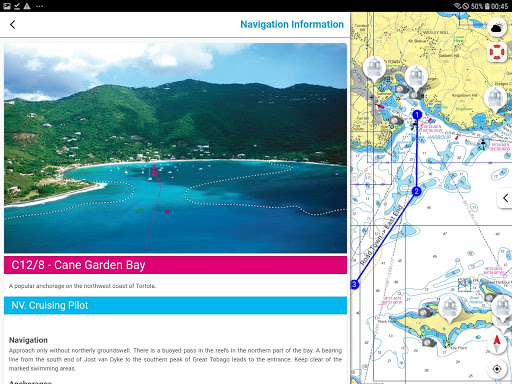Screen dimensions: 512x384
Task: Tap the pink anchor symbol in photo
Action: click(154, 170)
